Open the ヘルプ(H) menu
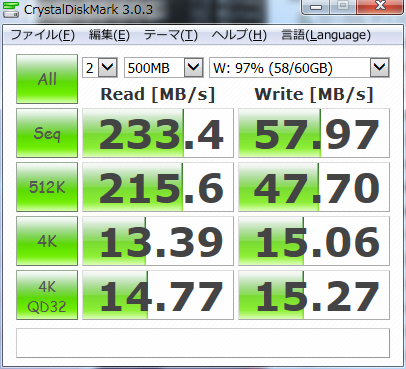This screenshot has width=406, height=369. 239,35
